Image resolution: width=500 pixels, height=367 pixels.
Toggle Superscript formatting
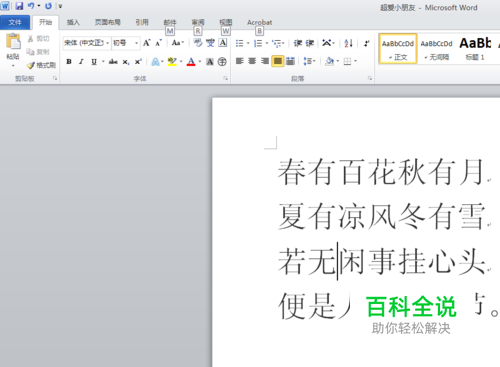click(x=138, y=62)
